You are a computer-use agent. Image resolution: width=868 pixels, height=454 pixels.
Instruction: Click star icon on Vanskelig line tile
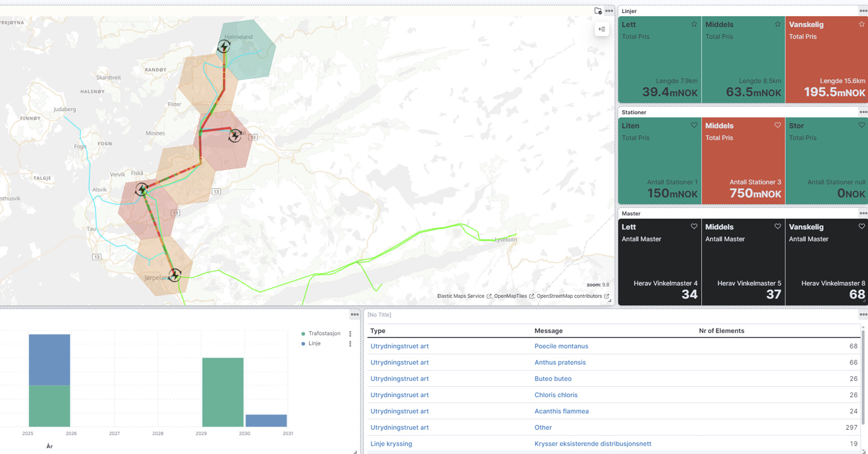point(862,24)
